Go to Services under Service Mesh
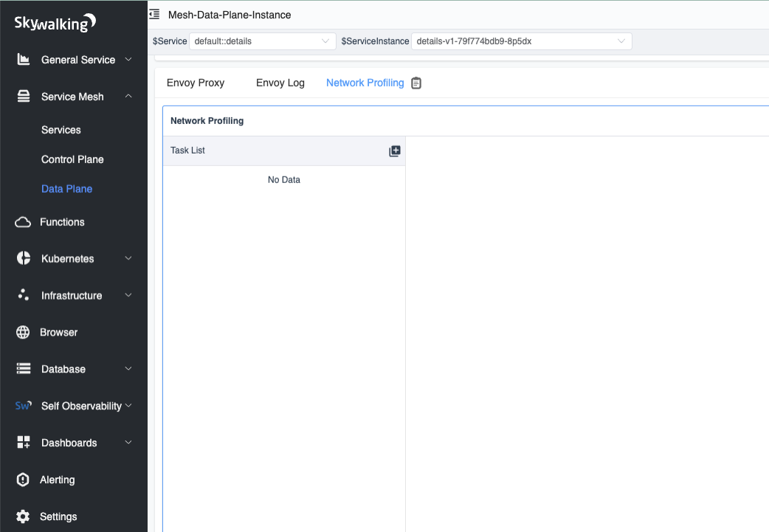Screen dimensions: 769x532 [61, 130]
